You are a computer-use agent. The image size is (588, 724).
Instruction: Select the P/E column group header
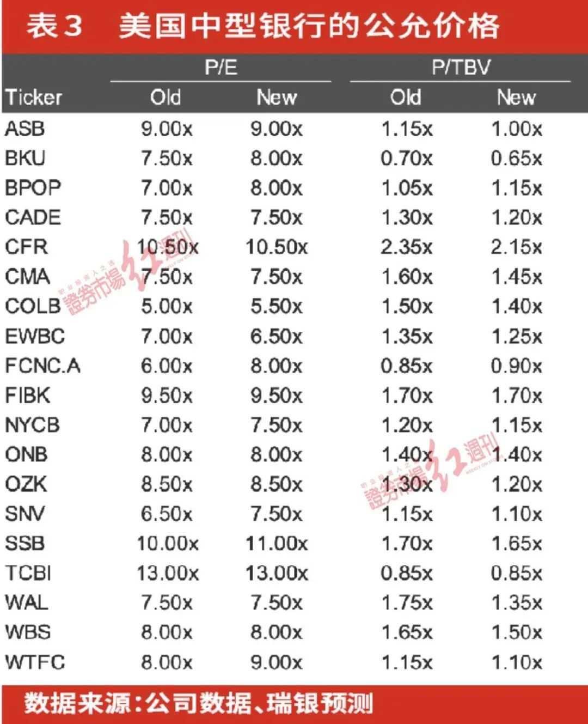220,68
